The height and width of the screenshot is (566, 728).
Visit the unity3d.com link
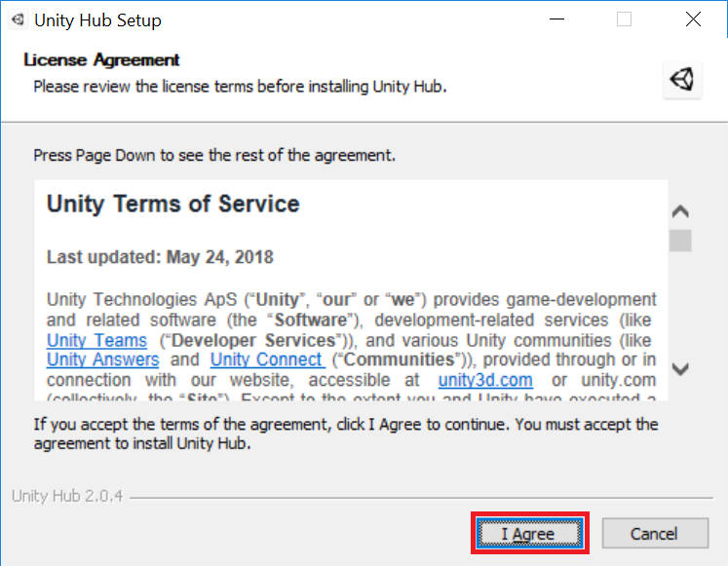coord(485,380)
